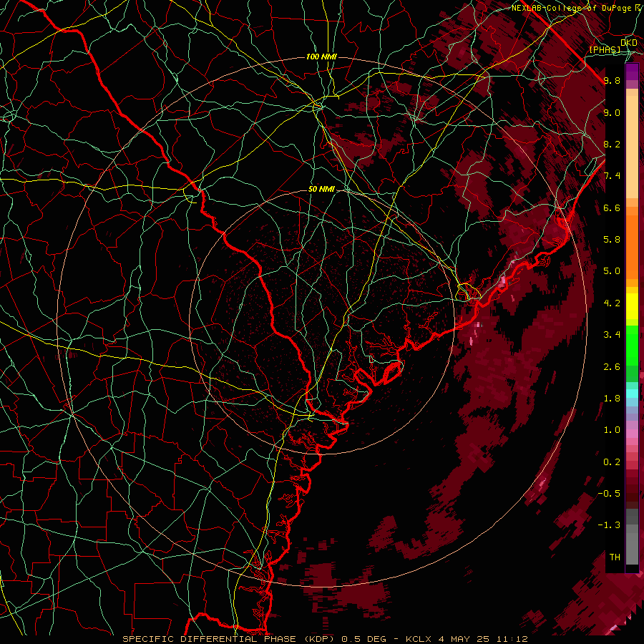The height and width of the screenshot is (644, 644).
Task: Click the 8.2 value on the KDP scale
Action: tap(612, 144)
